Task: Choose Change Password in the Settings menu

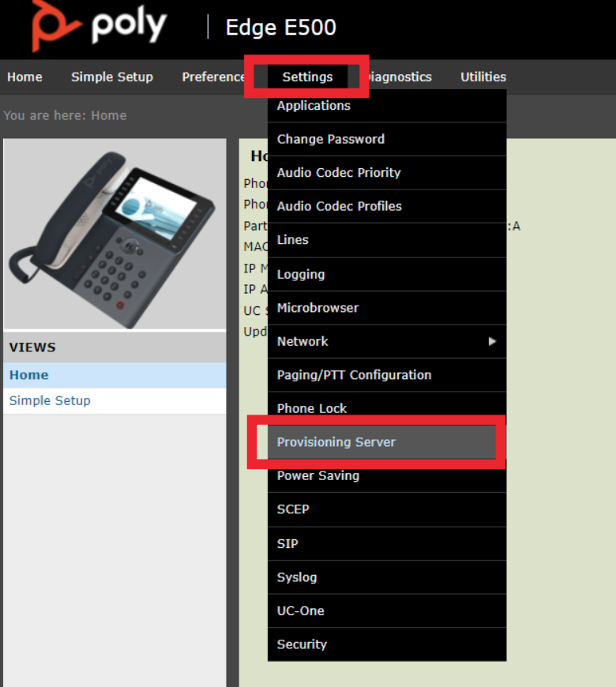Action: click(387, 139)
